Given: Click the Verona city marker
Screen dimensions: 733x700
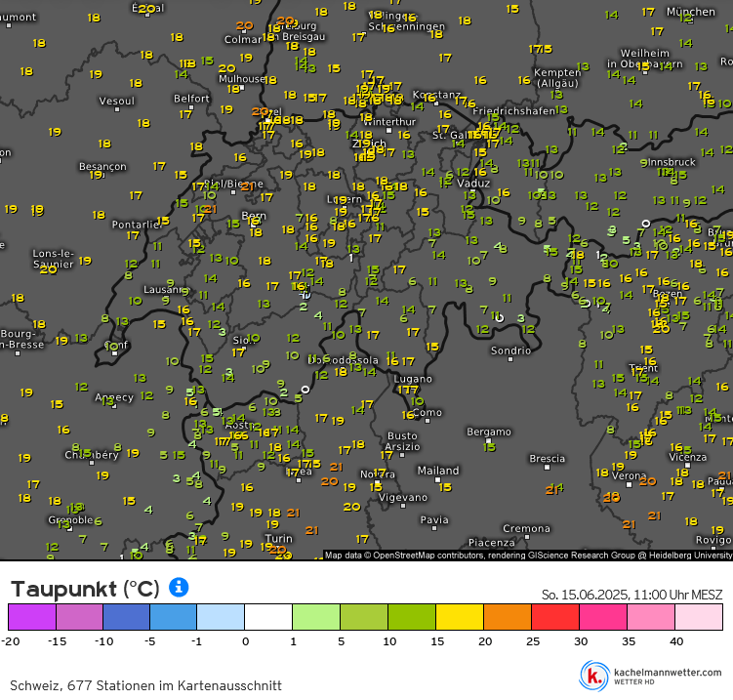Looking at the screenshot, I should pyautogui.click(x=631, y=483).
